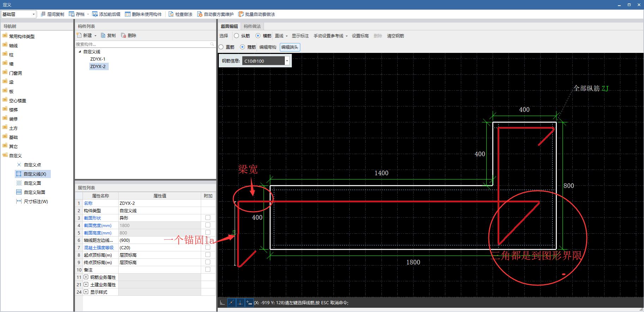Collapse the 自定义线 tree node
This screenshot has width=644, height=312.
tap(80, 51)
